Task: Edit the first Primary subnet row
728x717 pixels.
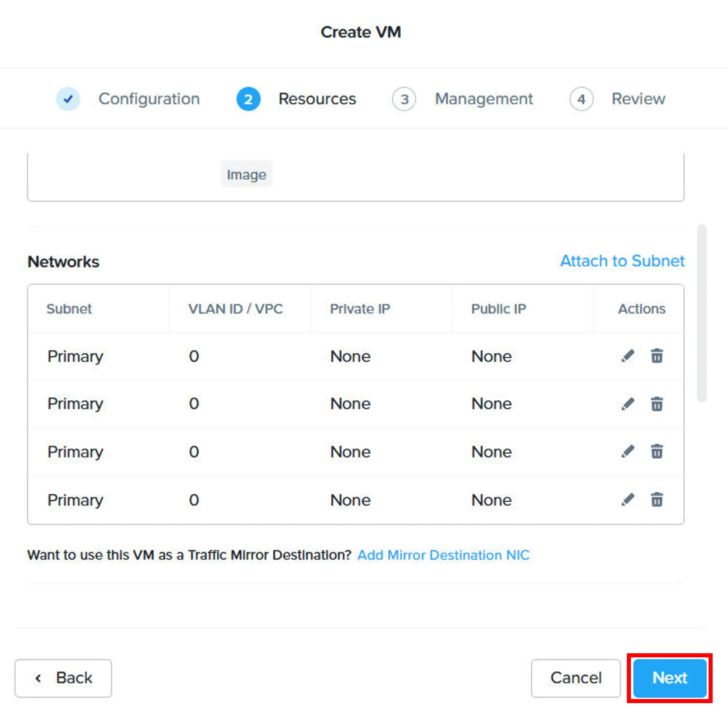Action: click(x=628, y=356)
